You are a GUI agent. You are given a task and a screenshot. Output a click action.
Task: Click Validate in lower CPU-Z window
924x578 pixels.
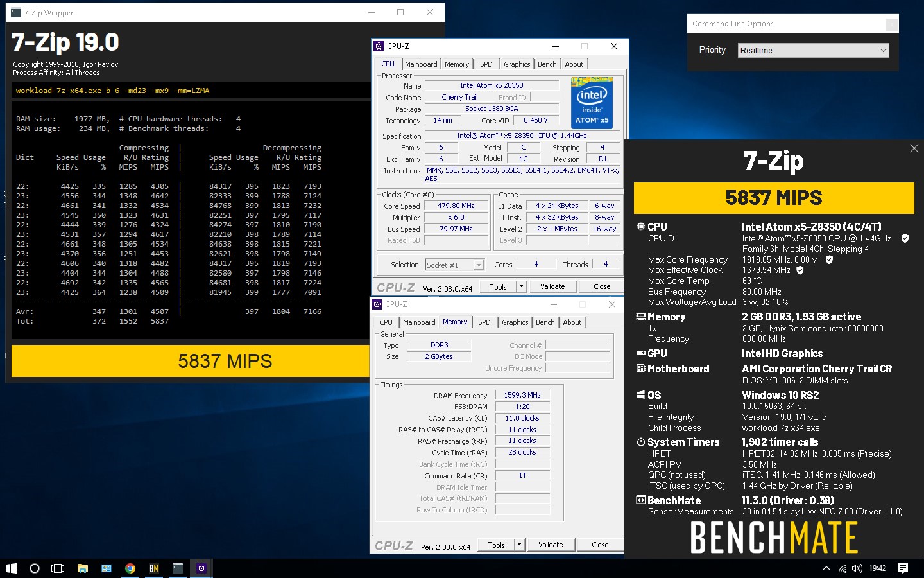click(x=551, y=545)
